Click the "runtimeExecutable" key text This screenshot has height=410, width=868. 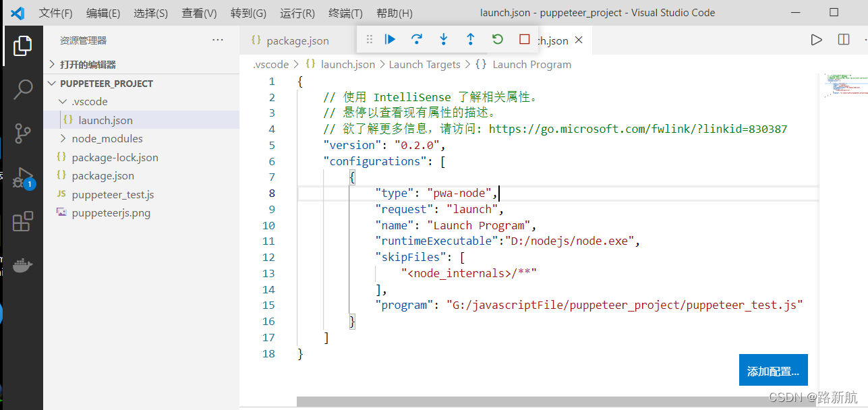click(436, 241)
